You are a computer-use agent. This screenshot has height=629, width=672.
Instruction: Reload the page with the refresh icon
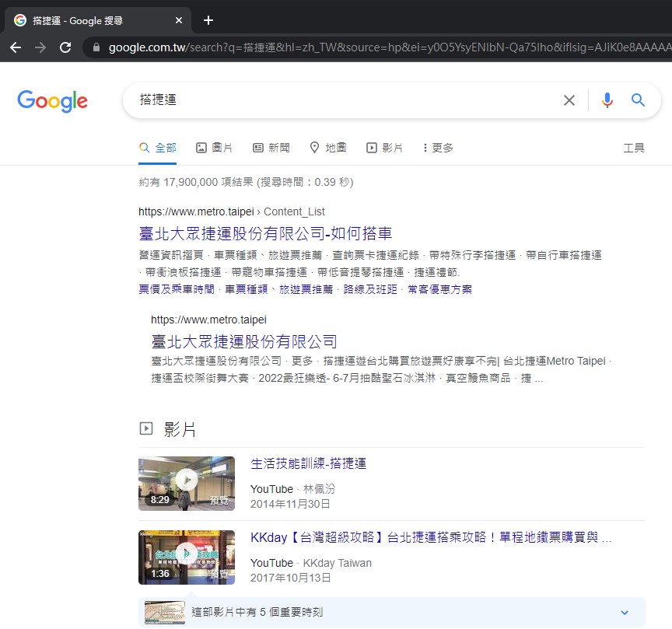coord(65,47)
